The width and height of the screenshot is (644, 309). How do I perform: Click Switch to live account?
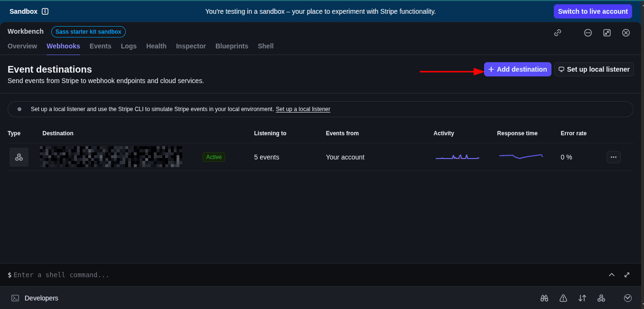pos(593,11)
